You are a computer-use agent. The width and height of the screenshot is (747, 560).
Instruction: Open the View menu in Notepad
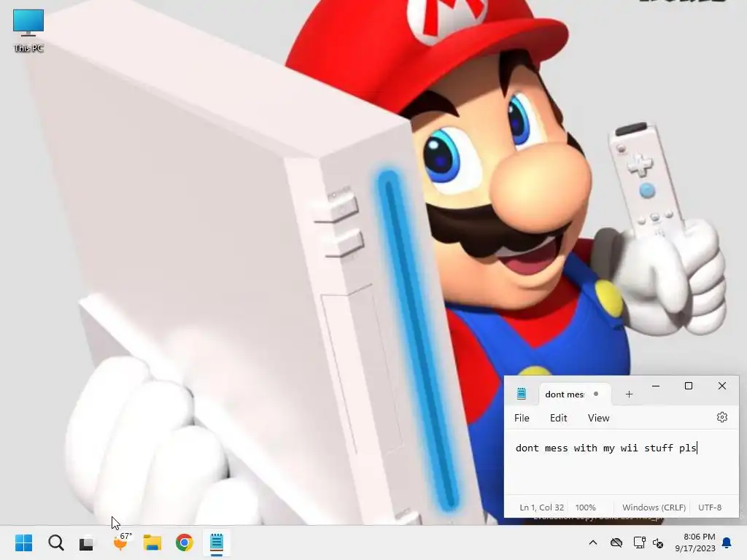[598, 418]
